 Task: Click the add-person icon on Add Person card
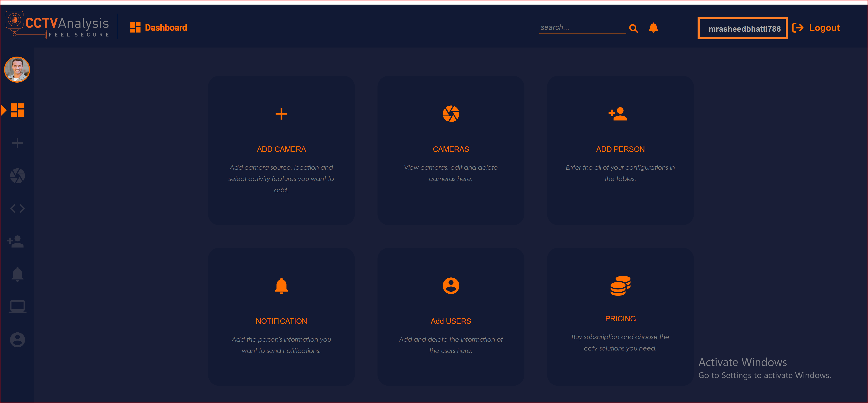click(x=618, y=114)
